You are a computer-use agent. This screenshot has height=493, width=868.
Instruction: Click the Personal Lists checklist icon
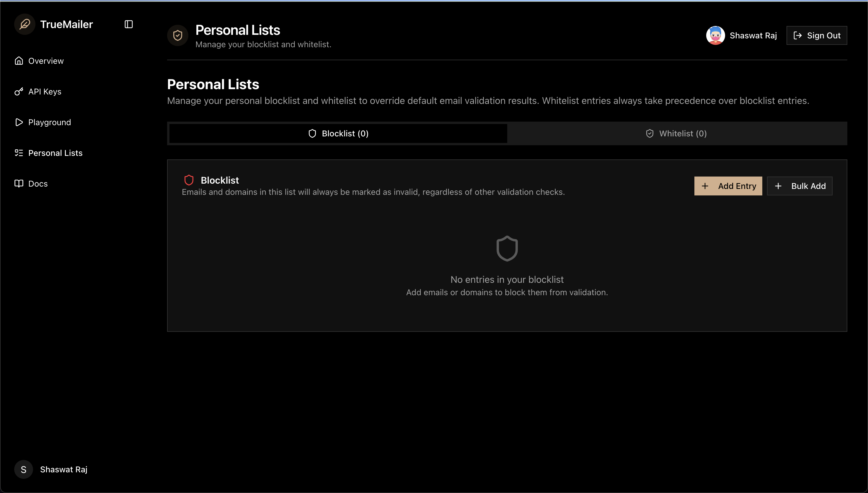pyautogui.click(x=19, y=153)
